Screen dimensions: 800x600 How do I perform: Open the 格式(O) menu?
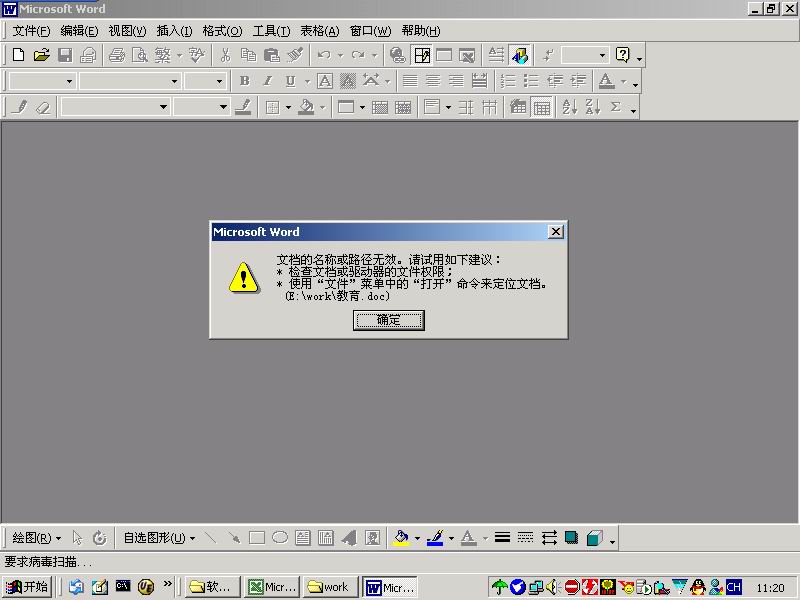click(x=222, y=31)
